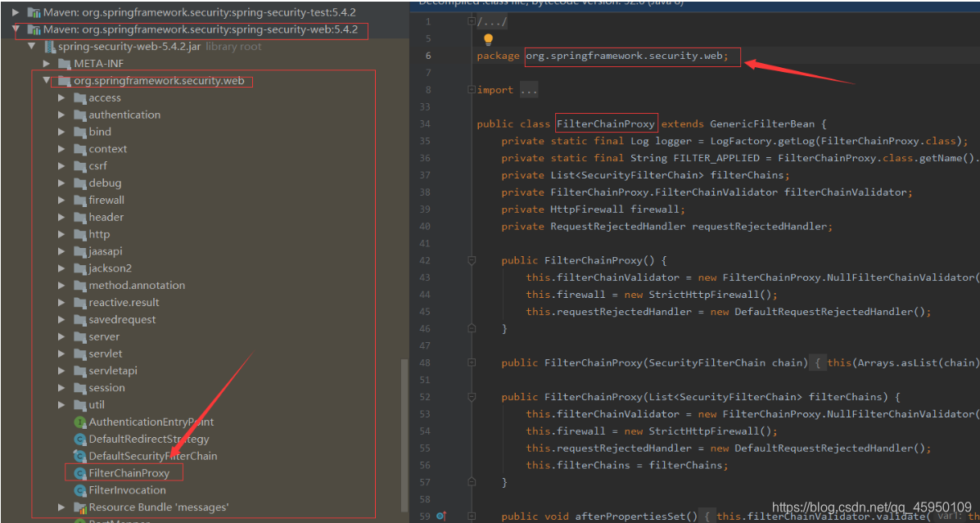Expand the folded constructor at line 48

472,363
